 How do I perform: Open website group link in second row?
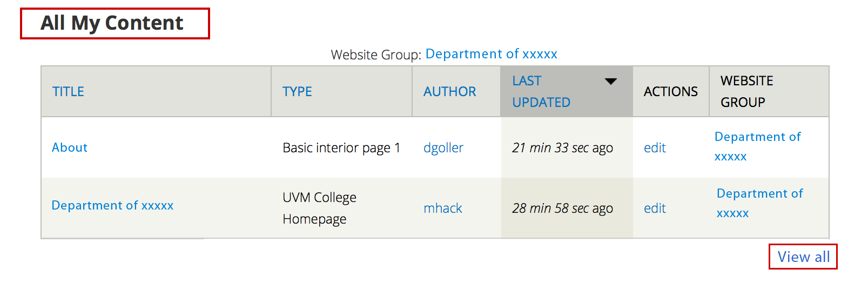pos(759,203)
